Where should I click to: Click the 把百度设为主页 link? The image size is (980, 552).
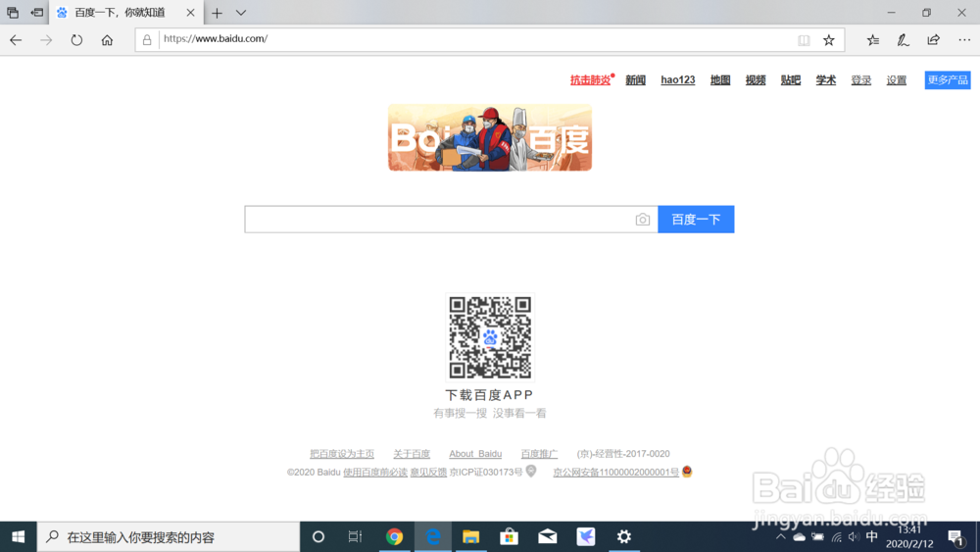[342, 454]
